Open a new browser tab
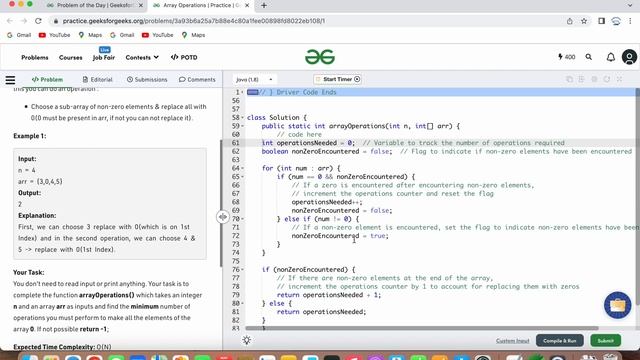The width and height of the screenshot is (640, 360). (264, 5)
